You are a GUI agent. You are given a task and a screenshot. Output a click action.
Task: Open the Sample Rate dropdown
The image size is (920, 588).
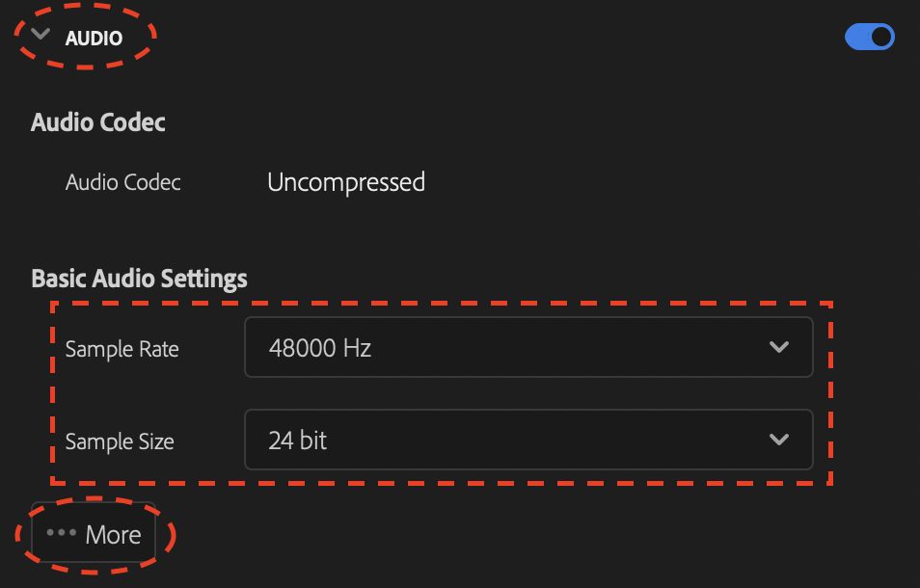coord(528,347)
